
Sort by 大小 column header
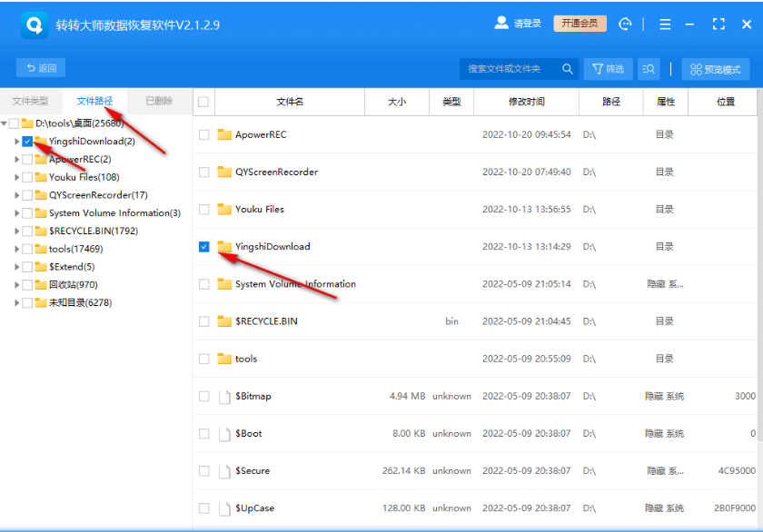click(397, 102)
